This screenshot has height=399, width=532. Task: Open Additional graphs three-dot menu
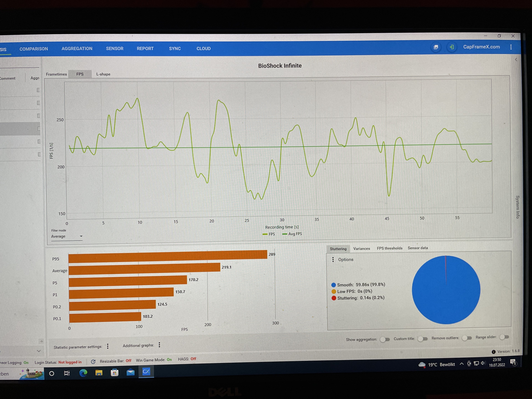point(159,345)
